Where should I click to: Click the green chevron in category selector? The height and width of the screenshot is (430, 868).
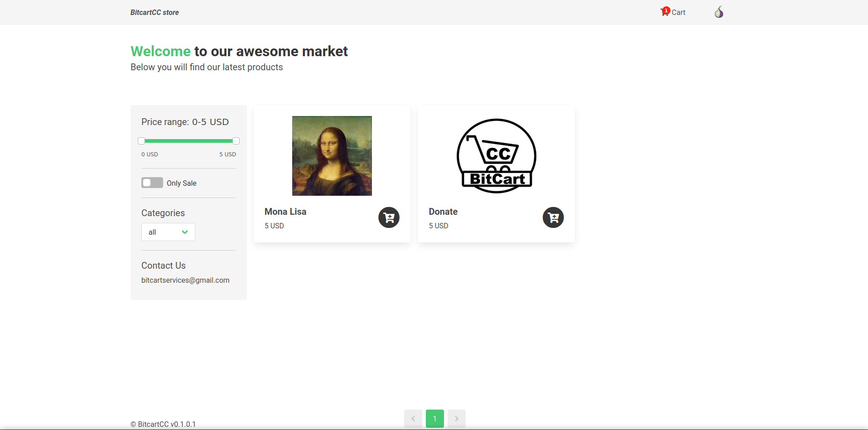coord(185,232)
